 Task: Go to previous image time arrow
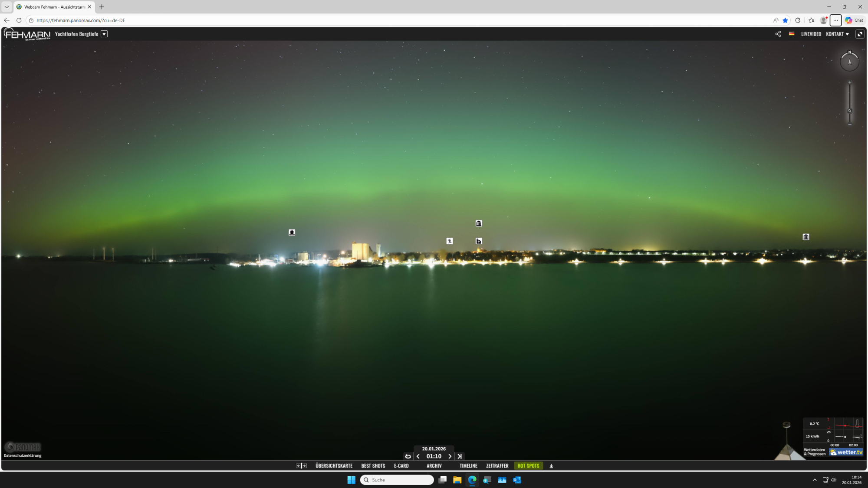[x=418, y=456]
